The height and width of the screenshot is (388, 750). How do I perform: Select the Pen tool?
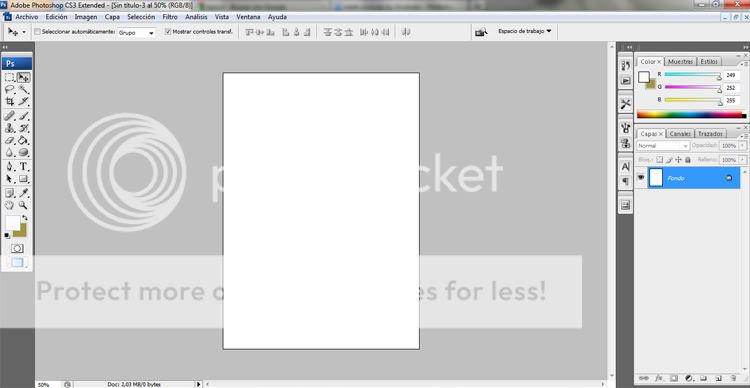click(10, 167)
